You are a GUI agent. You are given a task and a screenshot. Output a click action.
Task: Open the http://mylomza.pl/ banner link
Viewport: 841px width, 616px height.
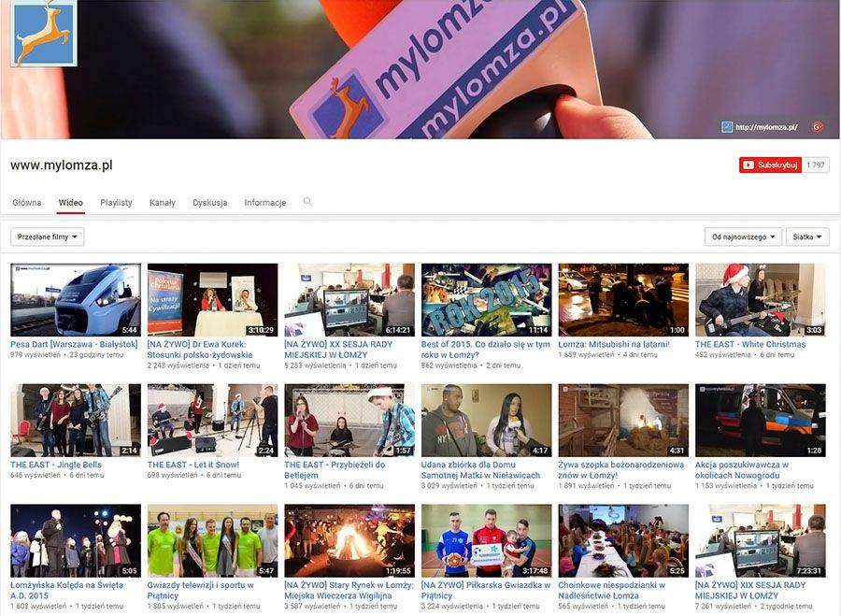[766, 127]
